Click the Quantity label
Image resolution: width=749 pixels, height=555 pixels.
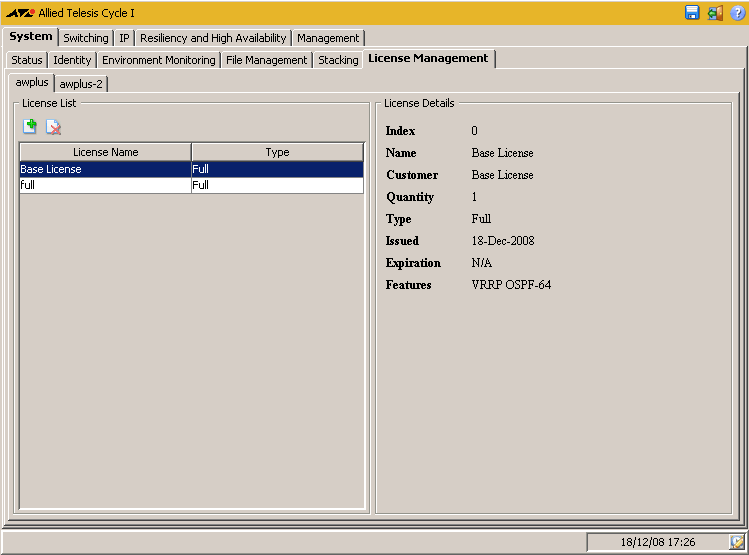410,197
